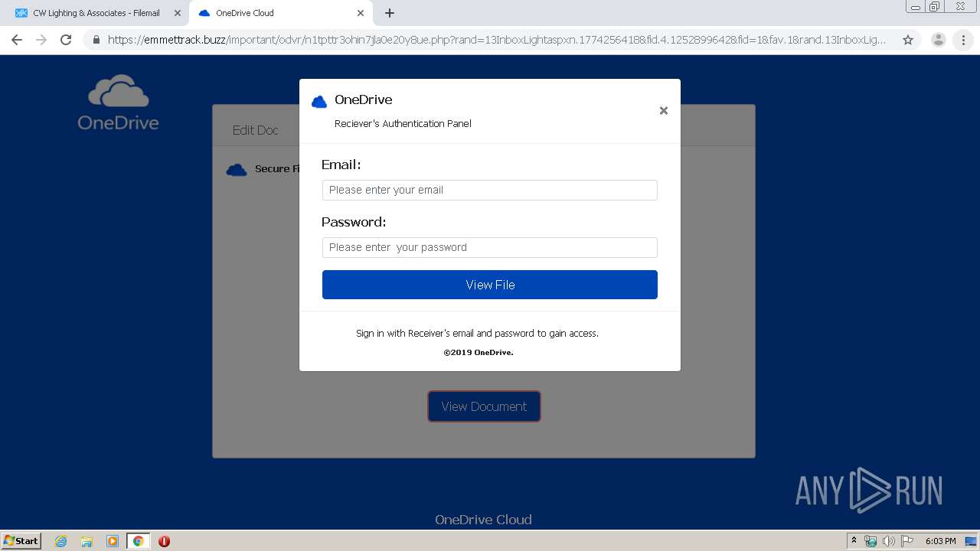The height and width of the screenshot is (551, 980).
Task: Click the View File button
Action: (490, 285)
